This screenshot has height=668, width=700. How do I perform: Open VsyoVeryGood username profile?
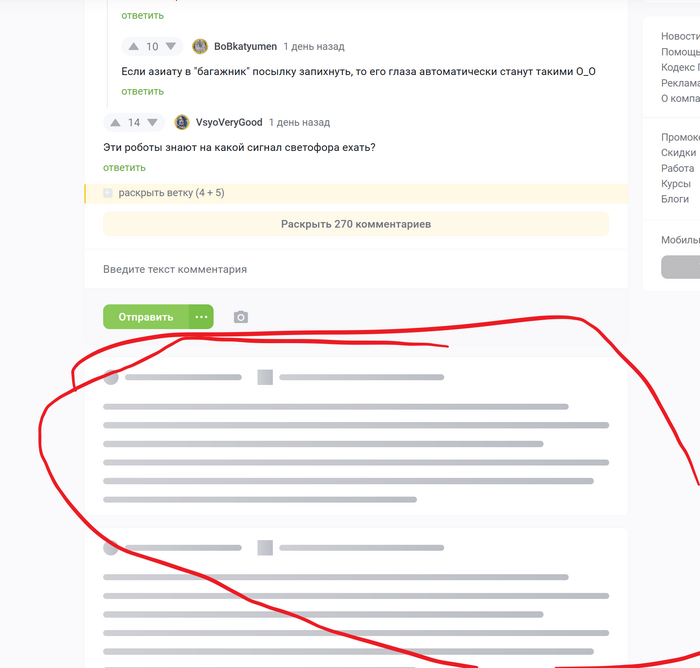(x=229, y=122)
